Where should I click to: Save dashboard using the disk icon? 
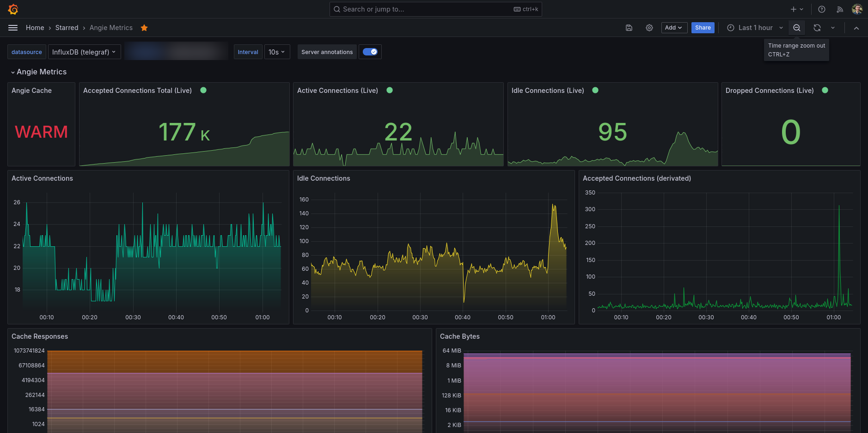[629, 28]
